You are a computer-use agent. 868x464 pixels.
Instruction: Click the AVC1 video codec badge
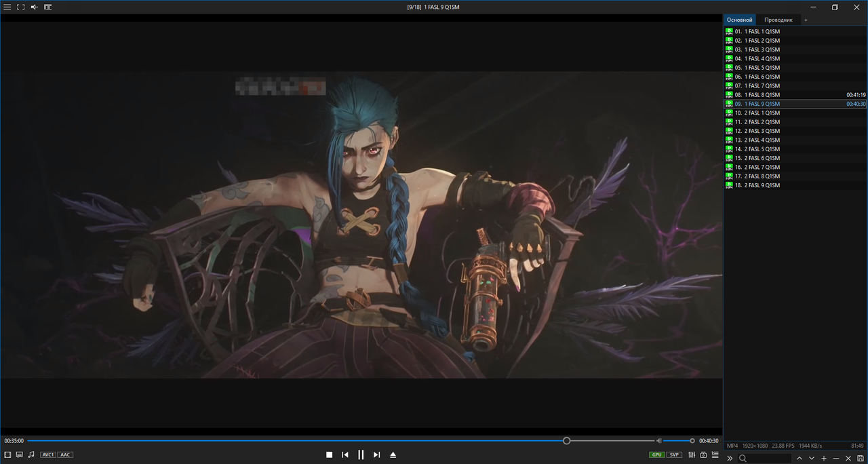click(x=48, y=455)
